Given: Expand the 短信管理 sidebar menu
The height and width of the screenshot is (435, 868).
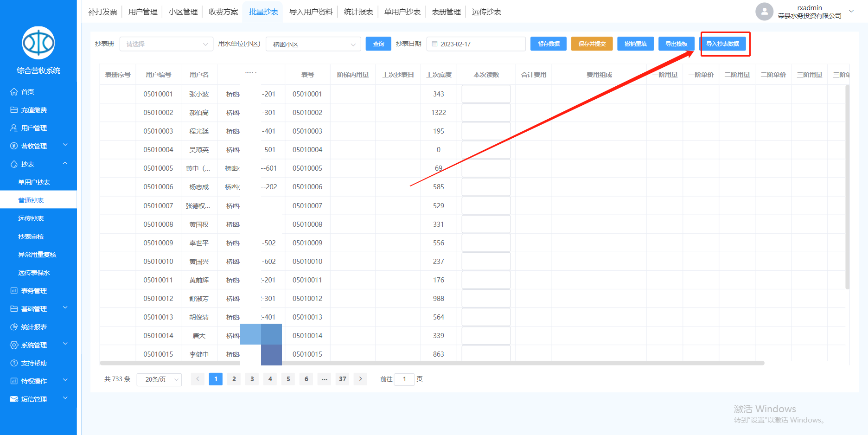Looking at the screenshot, I should click(65, 398).
